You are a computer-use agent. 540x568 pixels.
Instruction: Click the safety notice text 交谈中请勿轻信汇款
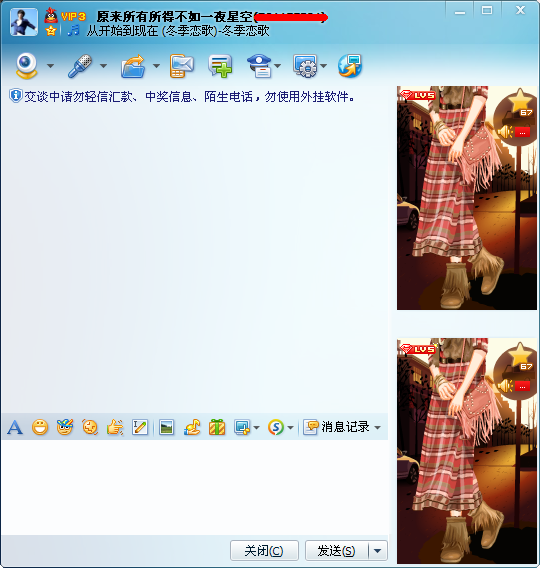click(78, 97)
